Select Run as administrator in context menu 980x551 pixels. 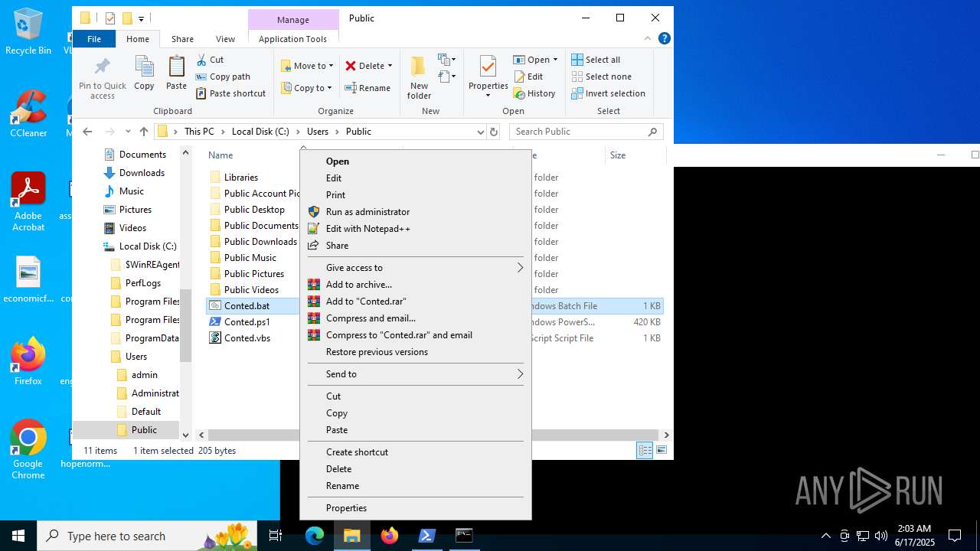(x=416, y=212)
